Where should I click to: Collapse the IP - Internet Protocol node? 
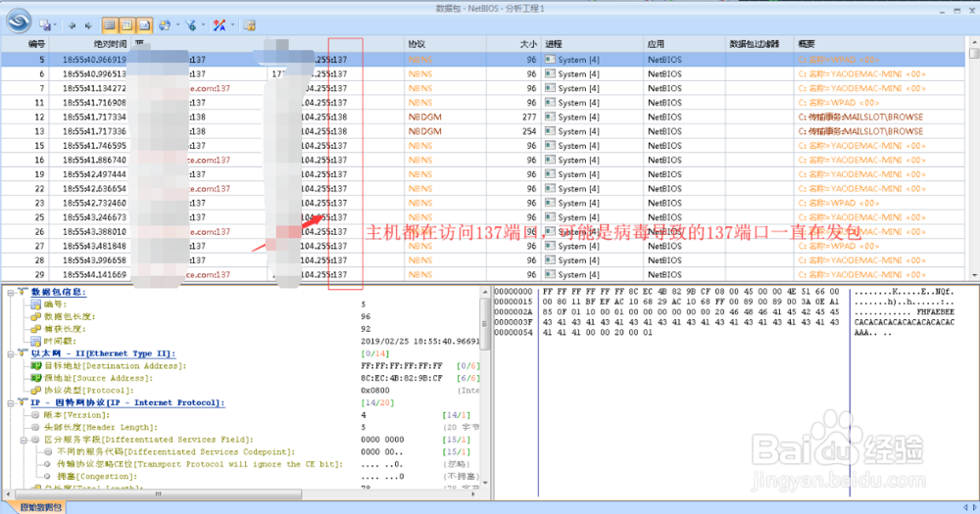point(11,403)
